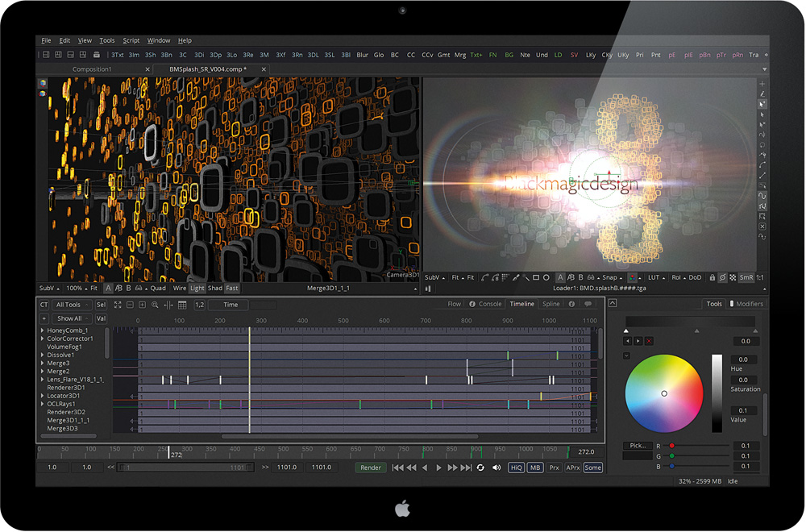This screenshot has width=806, height=532.
Task: Expand the Merge3 tree item
Action: (42, 364)
